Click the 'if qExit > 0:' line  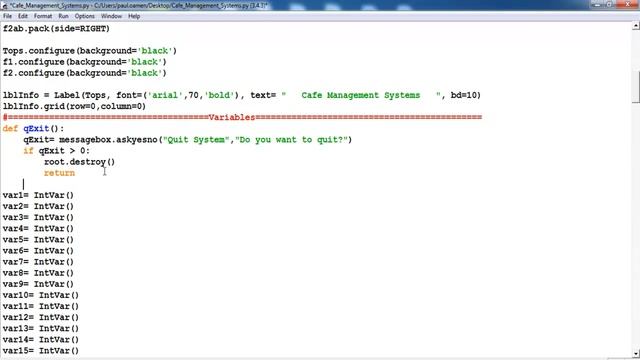(56, 151)
